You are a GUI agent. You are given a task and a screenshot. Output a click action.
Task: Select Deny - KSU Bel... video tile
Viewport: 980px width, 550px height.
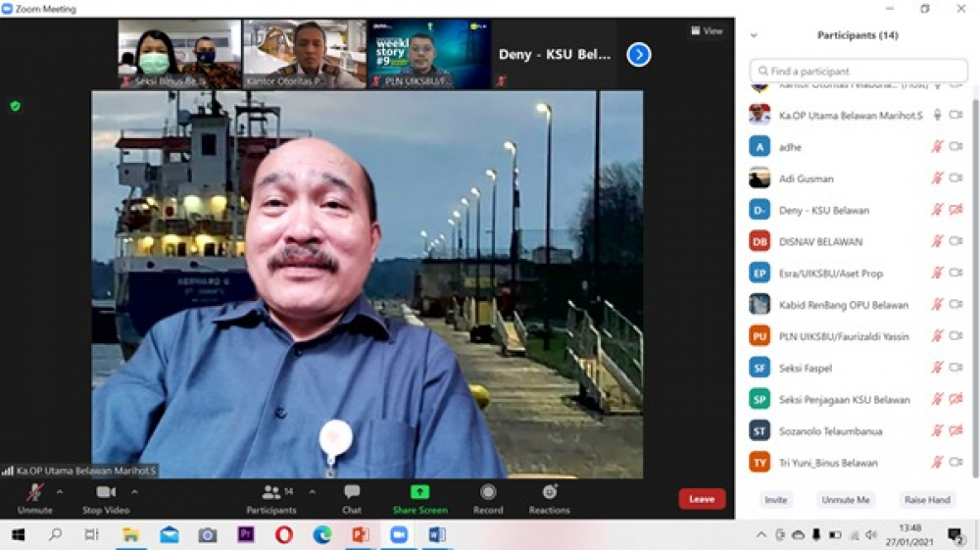point(555,54)
